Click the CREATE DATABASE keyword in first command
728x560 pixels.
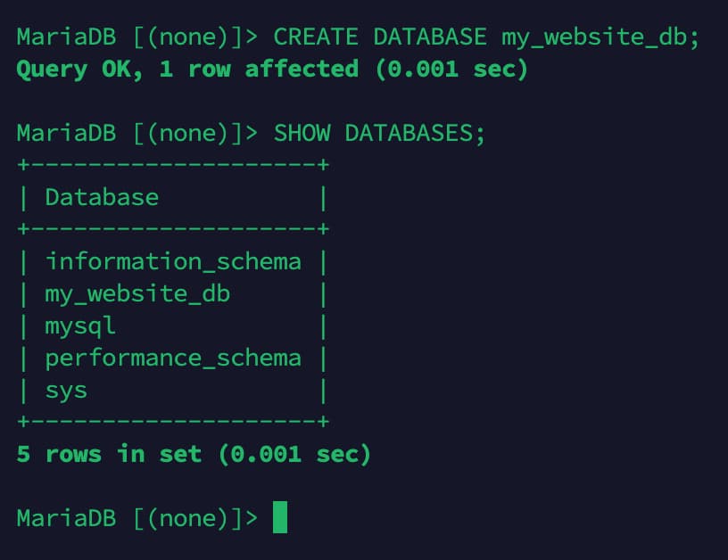tap(379, 37)
